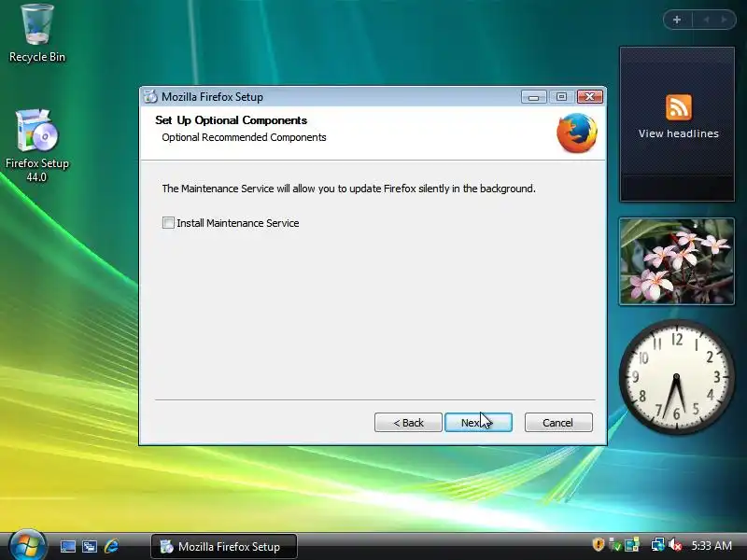Open View headlines in the feed gadget
This screenshot has width=747, height=560.
(x=679, y=133)
